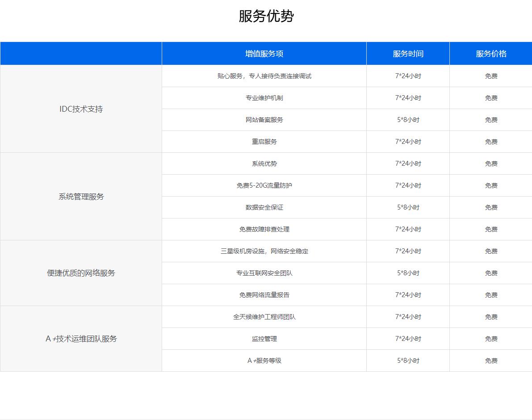Click 5*8小时 in 网站备案服务 row
This screenshot has width=532, height=420.
(x=408, y=120)
